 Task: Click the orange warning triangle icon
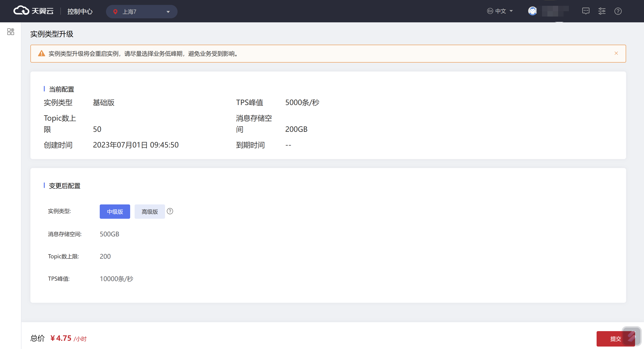click(x=42, y=53)
